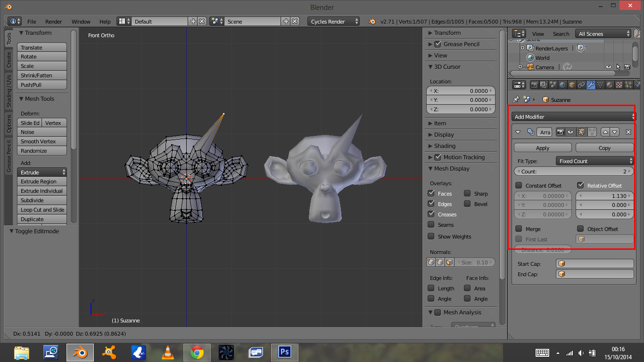644x362 pixels.
Task: Open the Cycles Render engine dropdown
Action: click(333, 21)
